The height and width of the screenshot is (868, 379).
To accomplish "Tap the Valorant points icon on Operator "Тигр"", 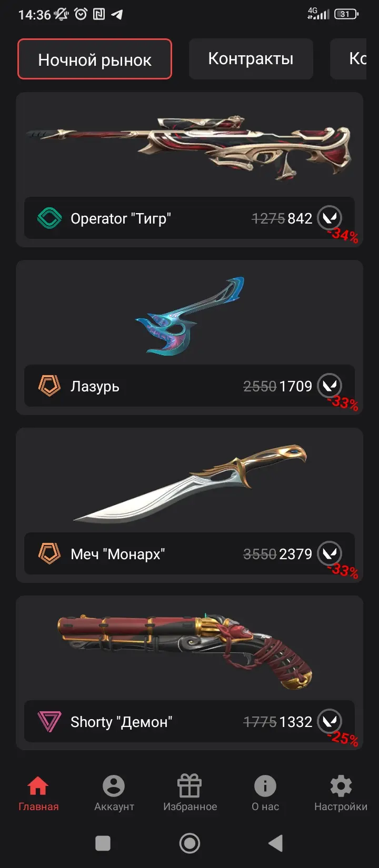I will pyautogui.click(x=330, y=218).
